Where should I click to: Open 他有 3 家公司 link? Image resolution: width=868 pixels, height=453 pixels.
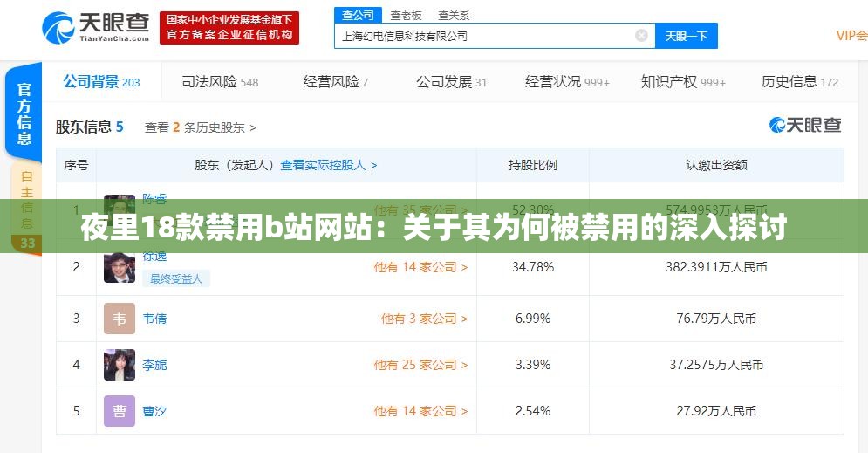424,319
